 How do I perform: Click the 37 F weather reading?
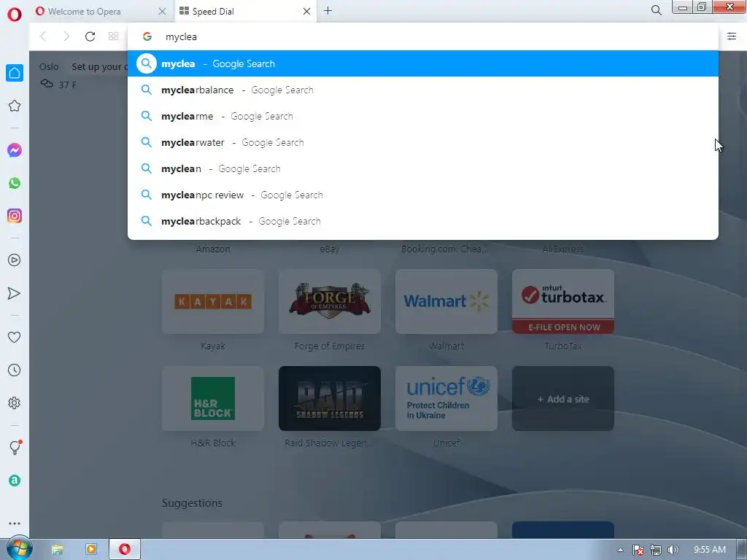pos(67,85)
